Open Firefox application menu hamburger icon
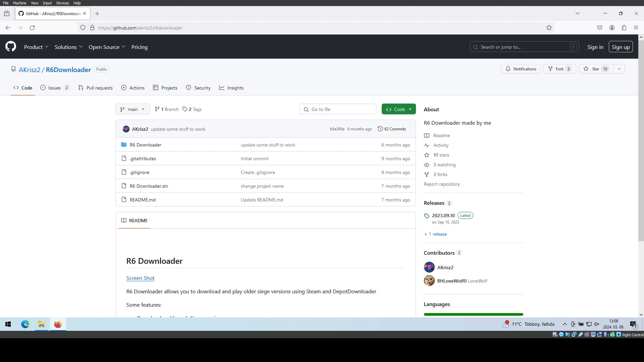Image resolution: width=644 pixels, height=362 pixels. (636, 28)
